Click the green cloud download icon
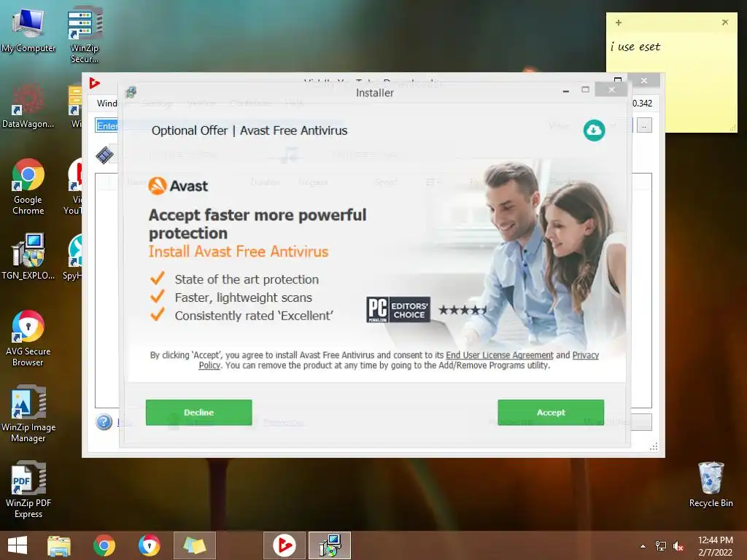The height and width of the screenshot is (560, 747). click(594, 130)
